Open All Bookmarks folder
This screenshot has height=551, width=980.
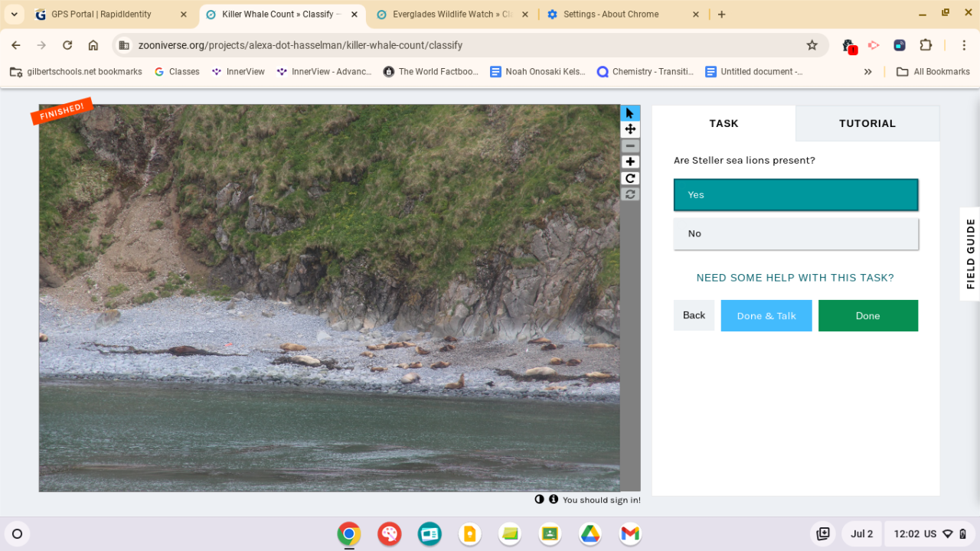933,71
